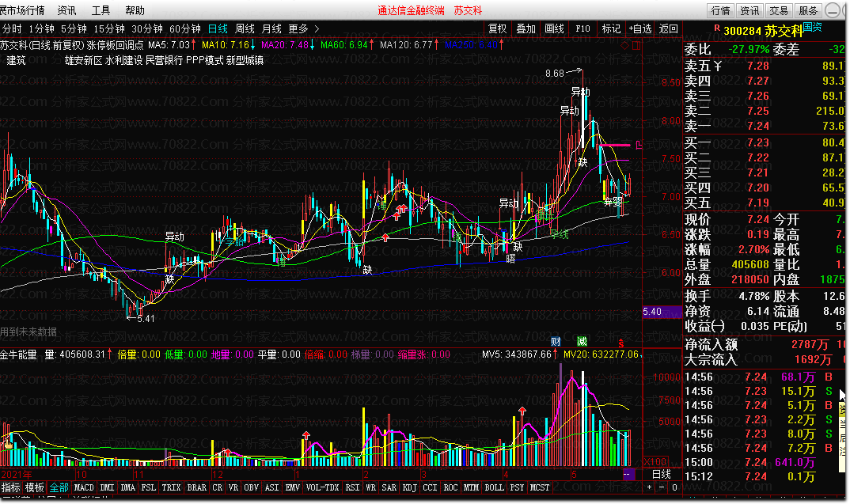The image size is (850, 504).
Task: Switch to the DMI indicator
Action: pyautogui.click(x=108, y=487)
